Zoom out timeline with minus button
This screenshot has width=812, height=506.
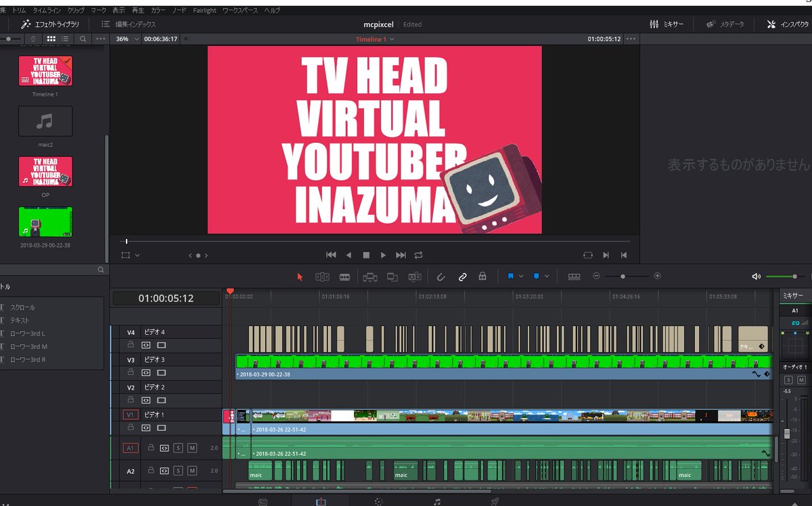pos(596,276)
